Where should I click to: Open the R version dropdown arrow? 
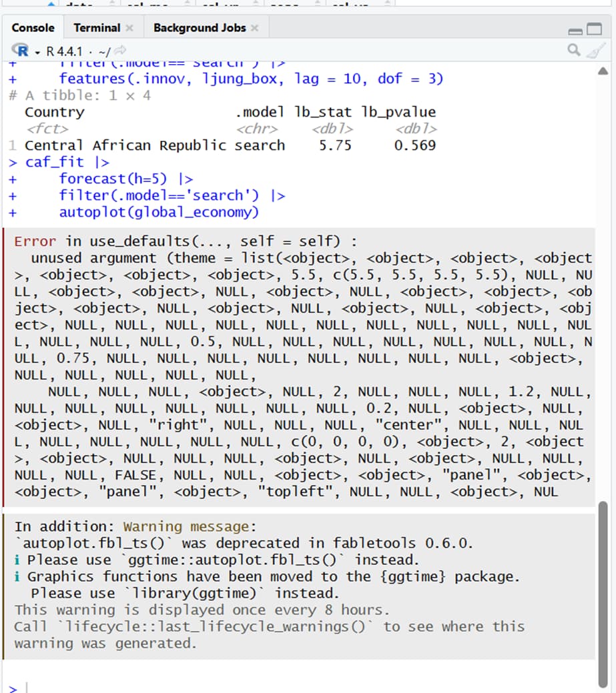tap(38, 51)
